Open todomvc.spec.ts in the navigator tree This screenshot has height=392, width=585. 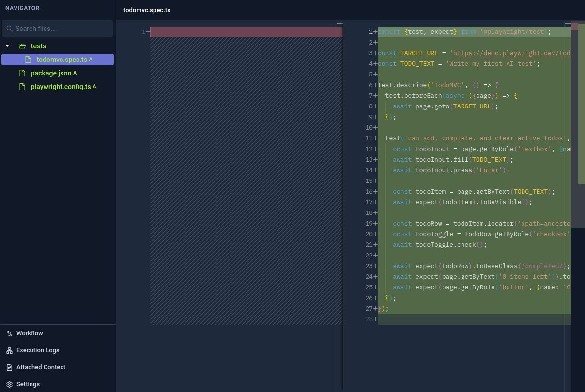(x=58, y=60)
